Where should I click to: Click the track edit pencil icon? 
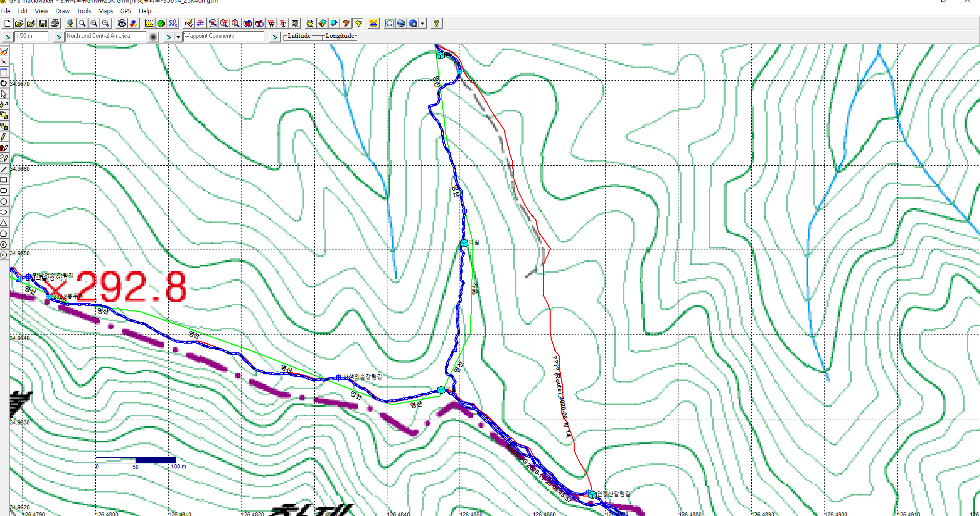pos(189,23)
